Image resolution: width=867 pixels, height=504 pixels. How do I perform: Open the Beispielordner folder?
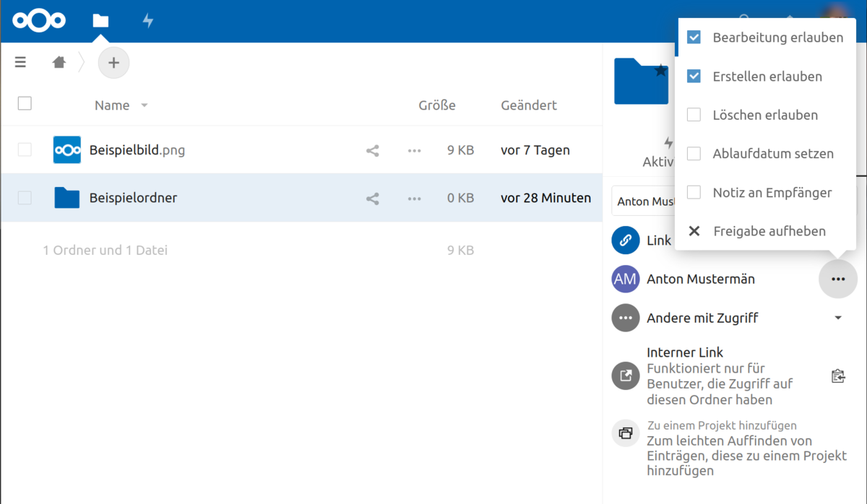pyautogui.click(x=133, y=198)
